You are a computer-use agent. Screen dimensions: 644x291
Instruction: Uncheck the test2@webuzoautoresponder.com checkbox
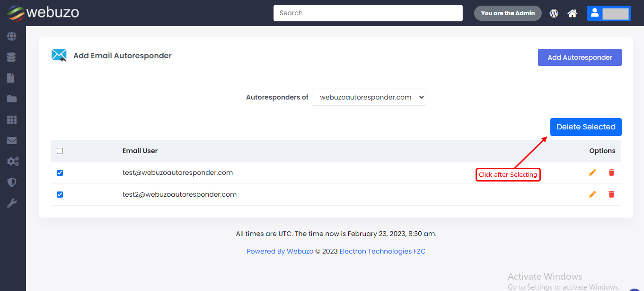(60, 194)
